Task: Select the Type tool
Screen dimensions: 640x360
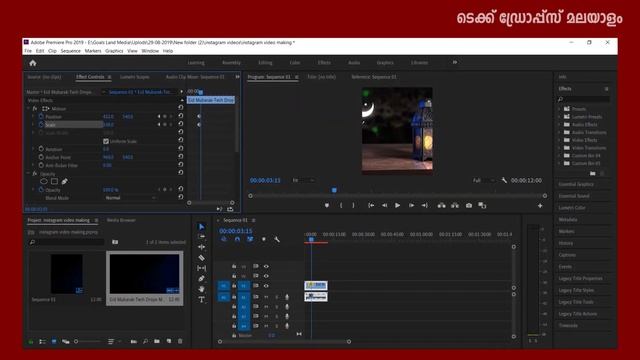Action: (x=202, y=300)
